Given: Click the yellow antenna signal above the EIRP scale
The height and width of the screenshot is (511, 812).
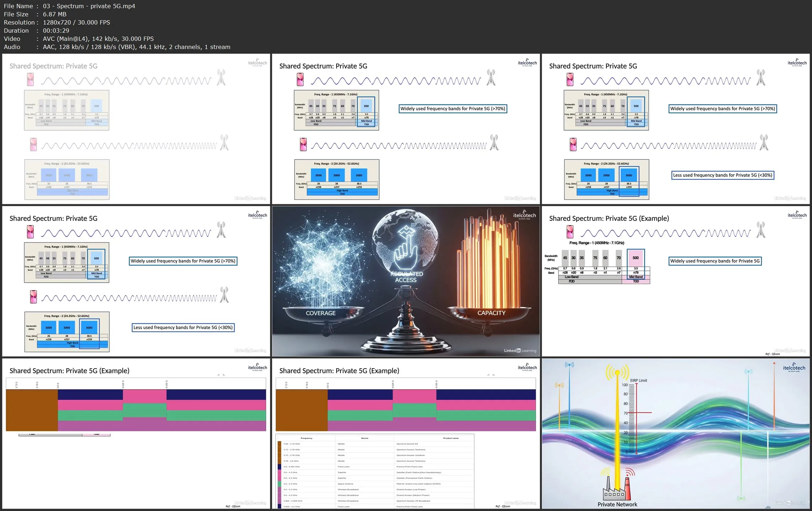Looking at the screenshot, I should click(617, 373).
